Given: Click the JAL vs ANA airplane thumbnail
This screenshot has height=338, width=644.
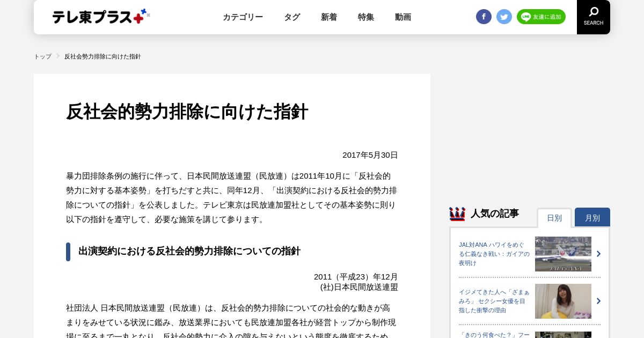Looking at the screenshot, I should click(563, 254).
